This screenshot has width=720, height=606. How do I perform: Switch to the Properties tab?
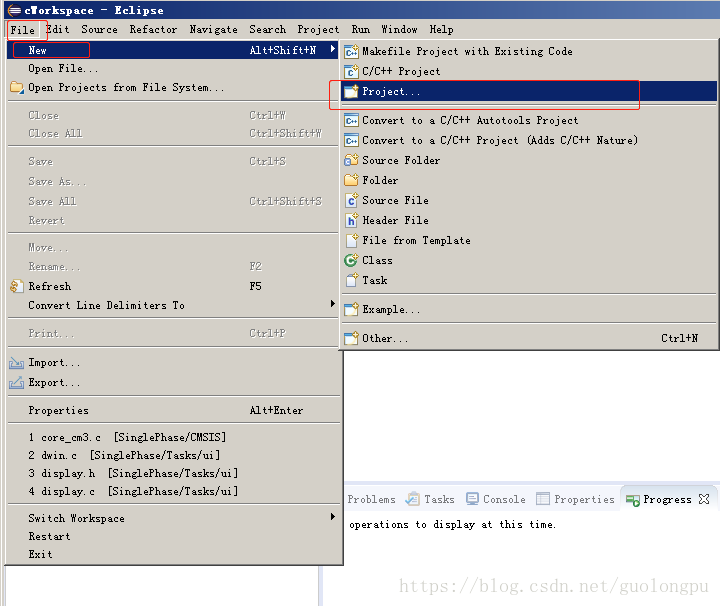(x=584, y=499)
